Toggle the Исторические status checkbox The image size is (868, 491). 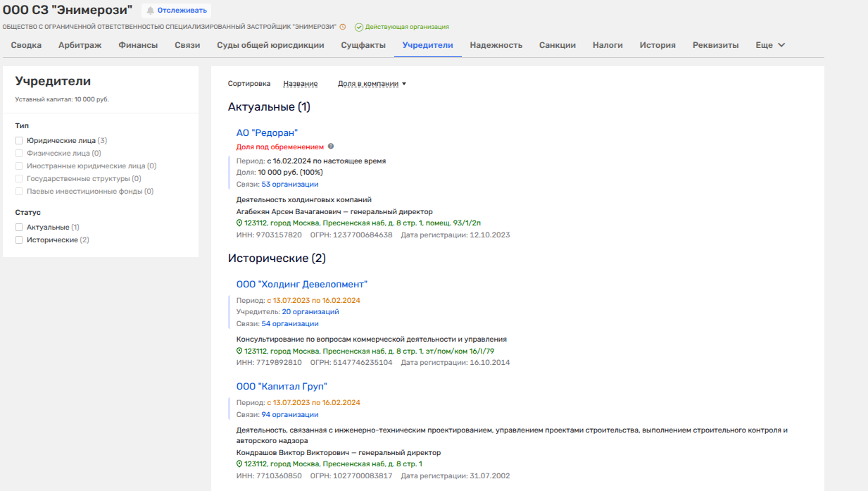pos(20,240)
